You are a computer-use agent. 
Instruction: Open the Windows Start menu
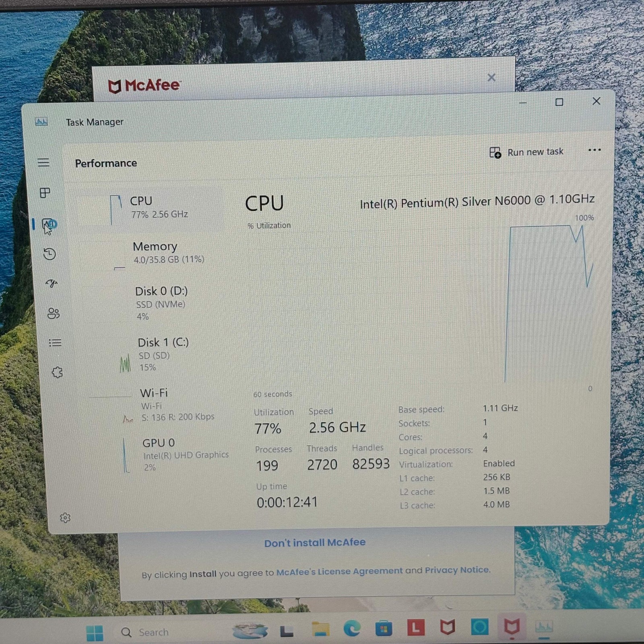point(95,632)
